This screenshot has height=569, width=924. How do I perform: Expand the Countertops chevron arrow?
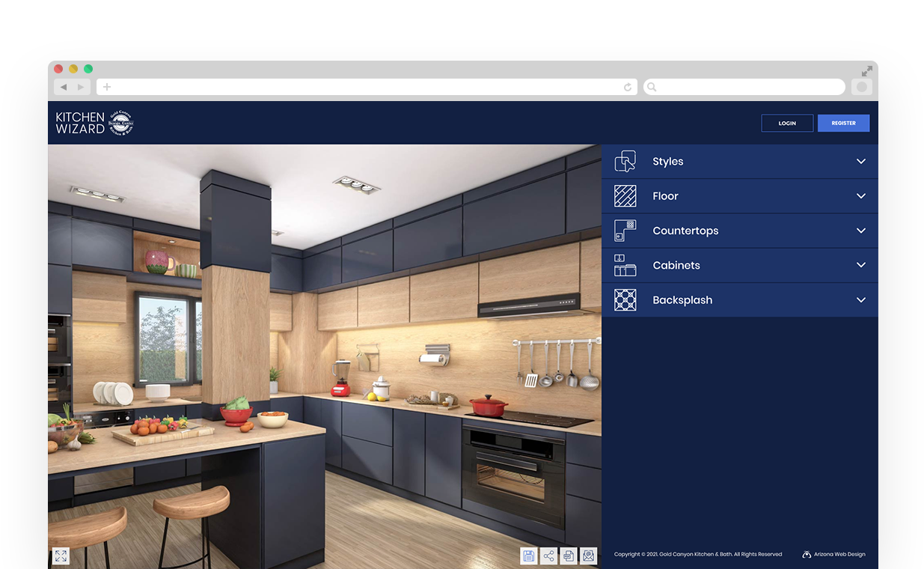[861, 231]
